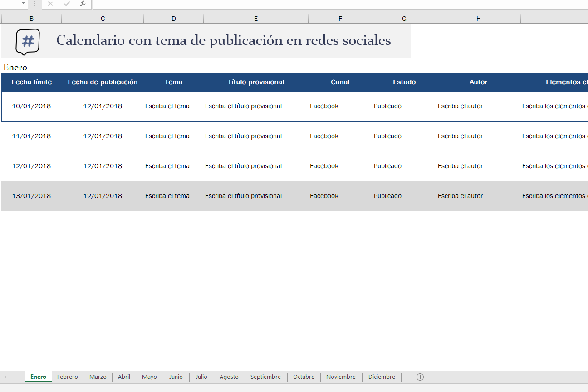Click the sheet navigation arrow before tabs

tap(6, 377)
